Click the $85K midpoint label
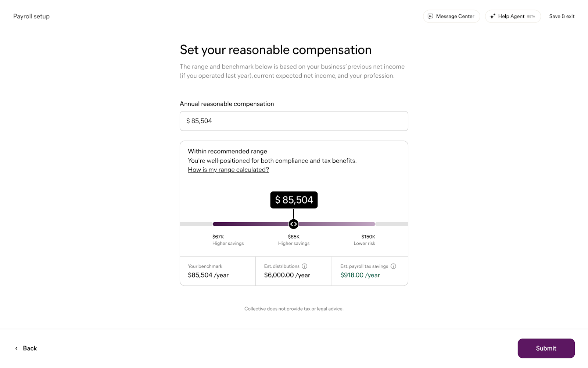This screenshot has height=368, width=588. (x=294, y=237)
